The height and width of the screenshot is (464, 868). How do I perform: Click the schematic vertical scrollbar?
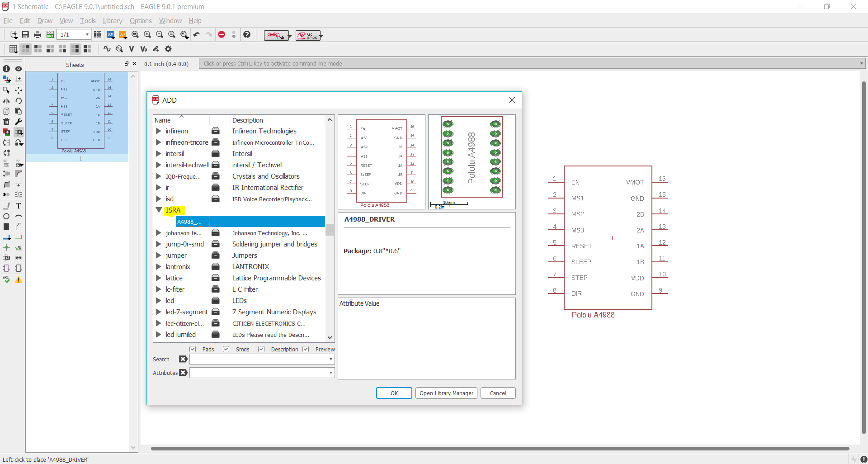(863, 258)
